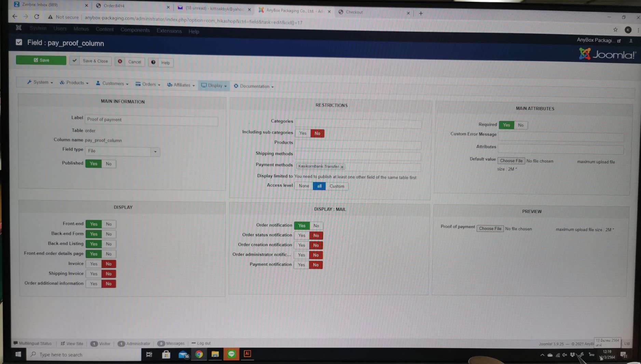641x364 pixels.
Task: Open the Field type dropdown
Action: point(123,151)
